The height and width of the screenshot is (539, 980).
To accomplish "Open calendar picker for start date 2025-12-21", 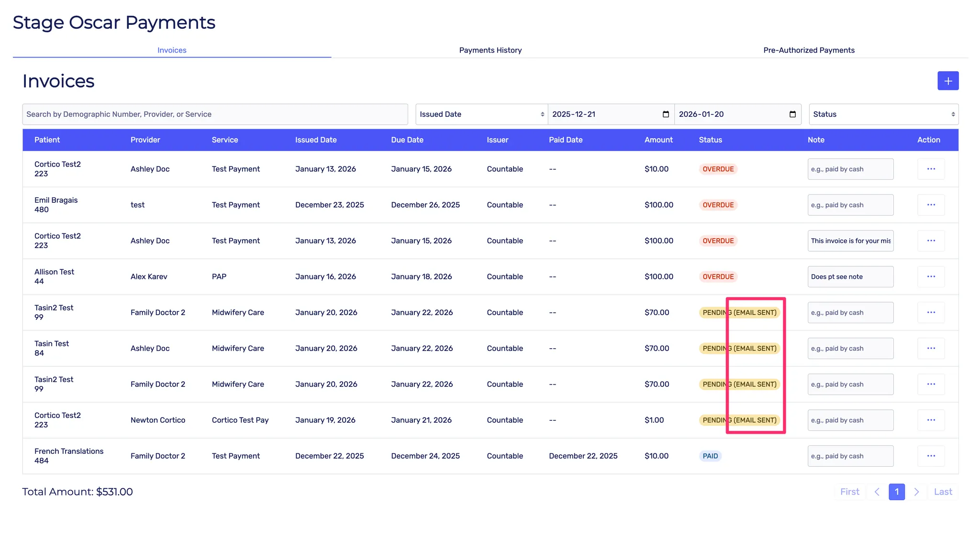I will click(665, 114).
